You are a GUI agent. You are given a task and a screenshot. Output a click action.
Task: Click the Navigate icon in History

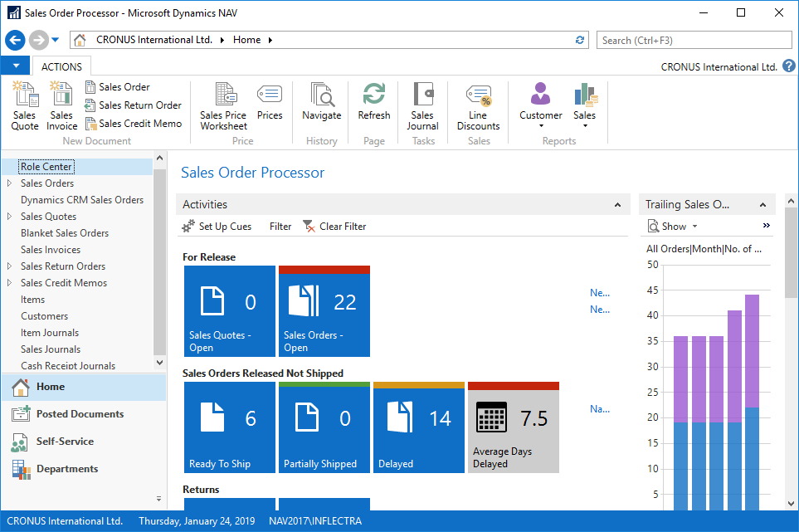coord(321,103)
